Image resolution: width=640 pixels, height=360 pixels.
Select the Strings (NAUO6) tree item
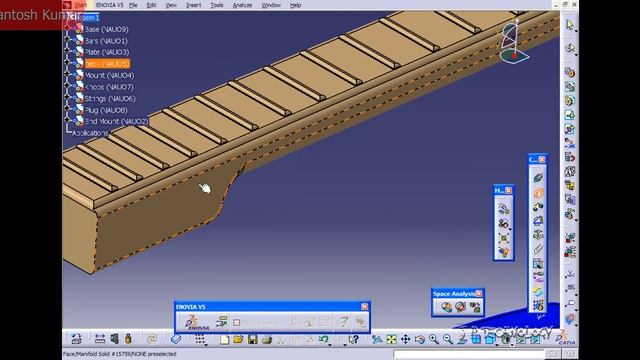pyautogui.click(x=110, y=98)
